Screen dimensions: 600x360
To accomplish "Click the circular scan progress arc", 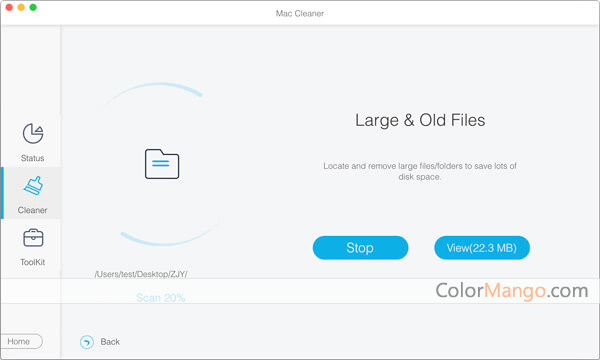I will click(x=161, y=164).
